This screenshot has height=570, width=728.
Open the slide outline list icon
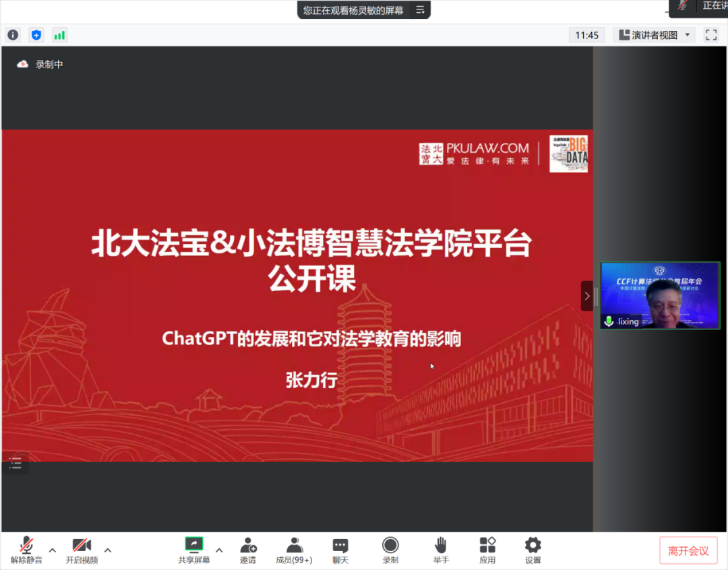tap(16, 464)
